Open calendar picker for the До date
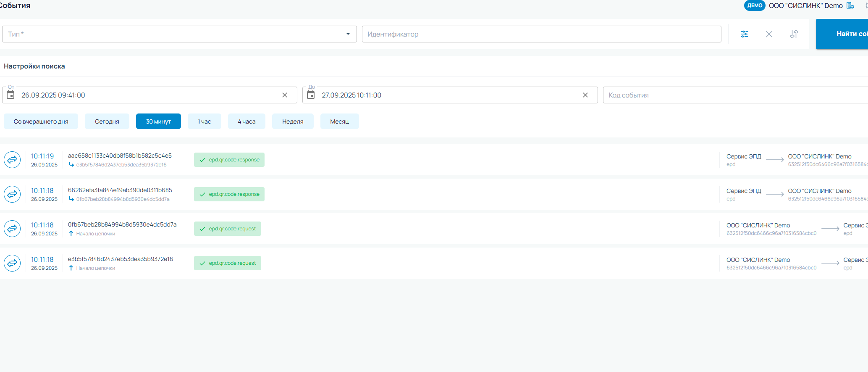868x372 pixels. tap(311, 95)
